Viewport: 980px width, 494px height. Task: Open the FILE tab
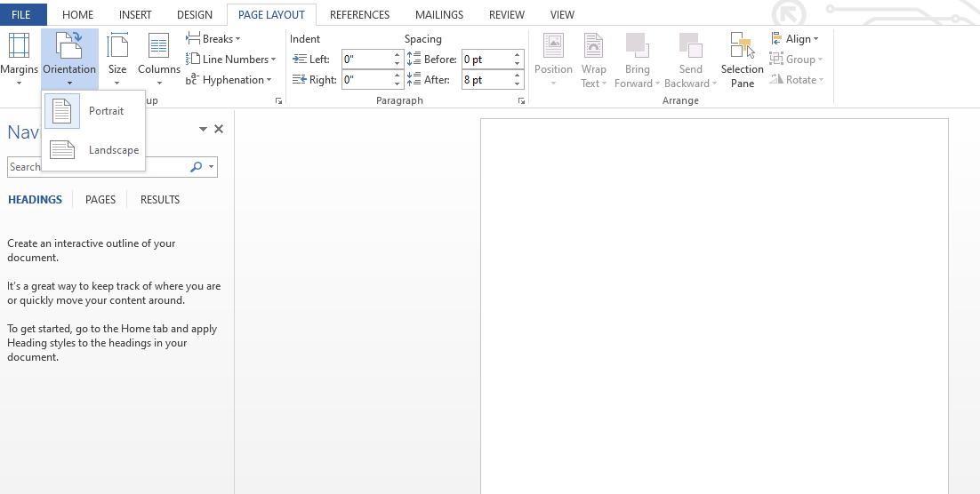(x=21, y=14)
